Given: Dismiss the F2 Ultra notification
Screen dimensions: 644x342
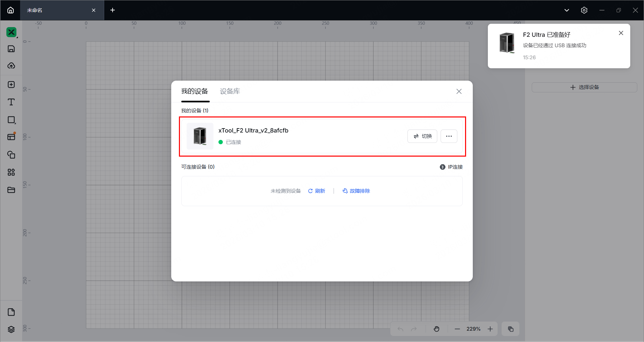Looking at the screenshot, I should [621, 33].
